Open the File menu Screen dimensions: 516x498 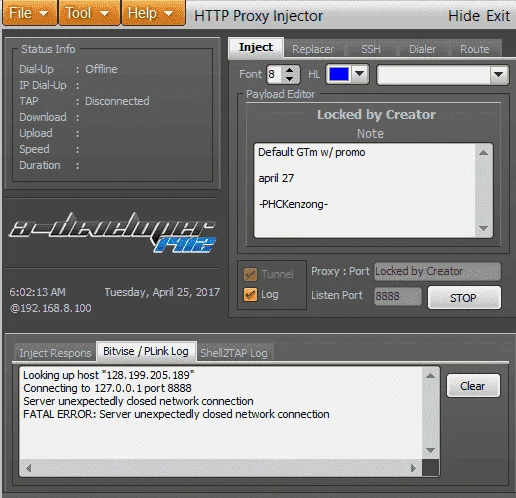[29, 13]
